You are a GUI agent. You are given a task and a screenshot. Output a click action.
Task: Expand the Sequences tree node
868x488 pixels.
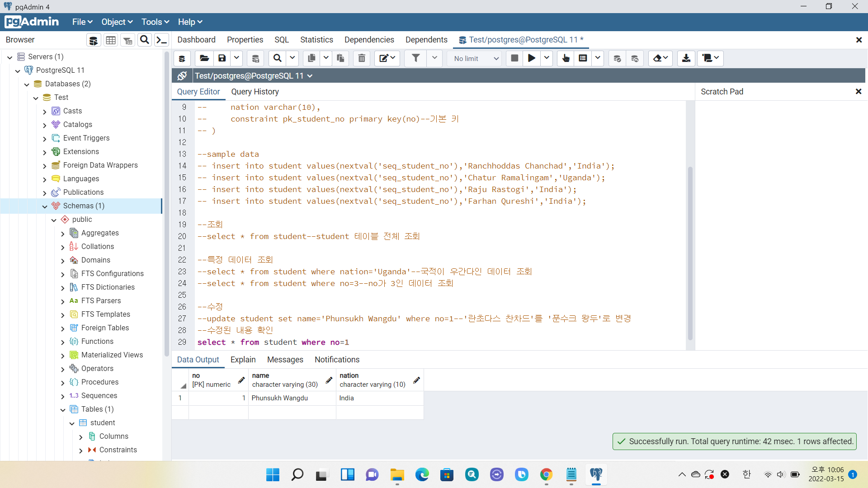pyautogui.click(x=63, y=396)
